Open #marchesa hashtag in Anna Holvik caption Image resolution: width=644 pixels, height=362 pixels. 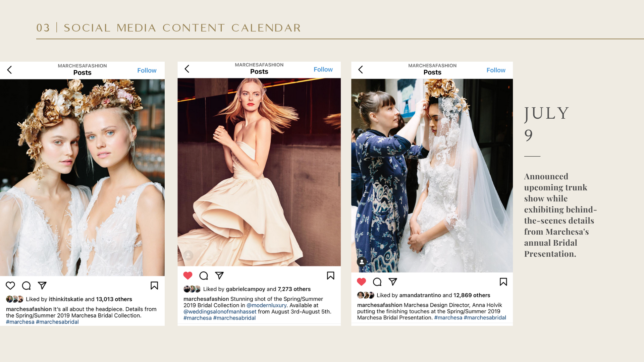(x=448, y=317)
